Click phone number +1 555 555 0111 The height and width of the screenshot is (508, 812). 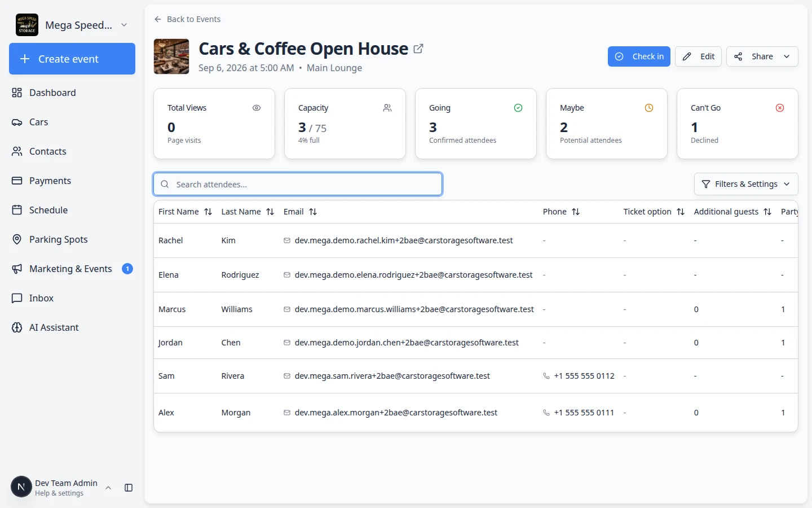584,413
